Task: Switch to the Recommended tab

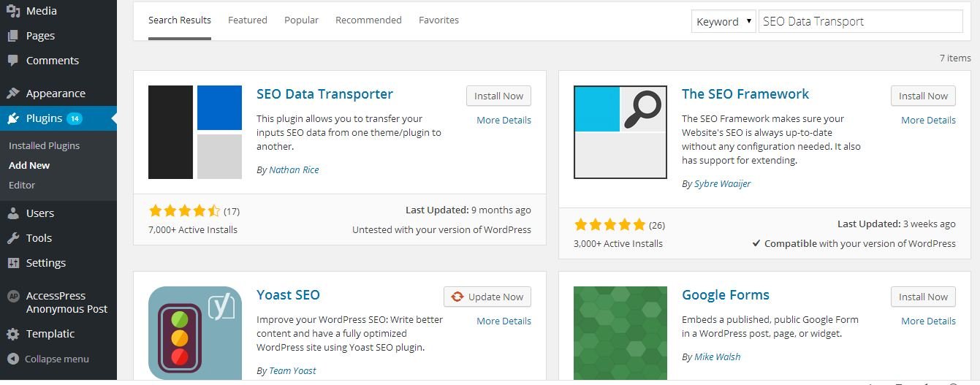Action: click(368, 20)
